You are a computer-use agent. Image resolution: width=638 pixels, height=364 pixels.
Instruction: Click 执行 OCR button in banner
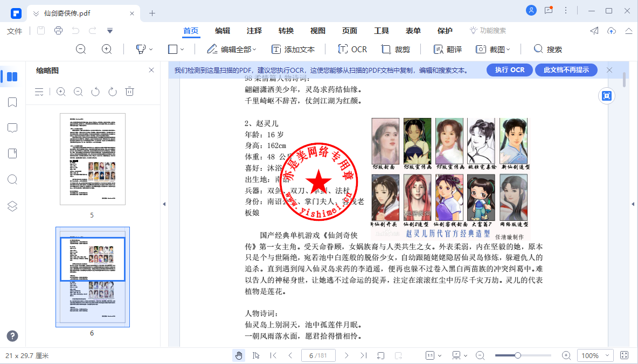pyautogui.click(x=510, y=70)
